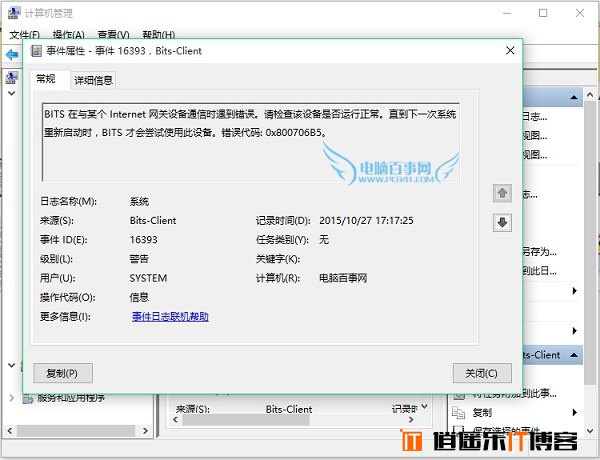
Task: Click the copy icon in the actions pane
Action: [x=459, y=412]
